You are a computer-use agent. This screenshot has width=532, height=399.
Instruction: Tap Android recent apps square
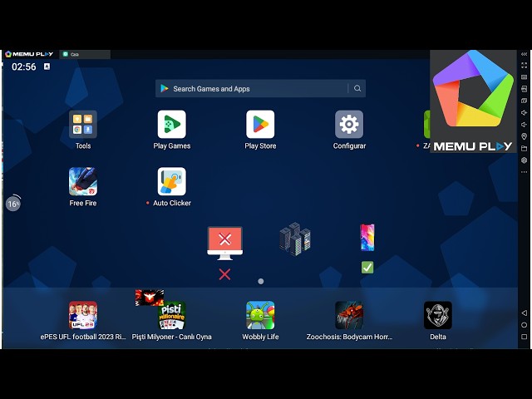click(x=525, y=337)
